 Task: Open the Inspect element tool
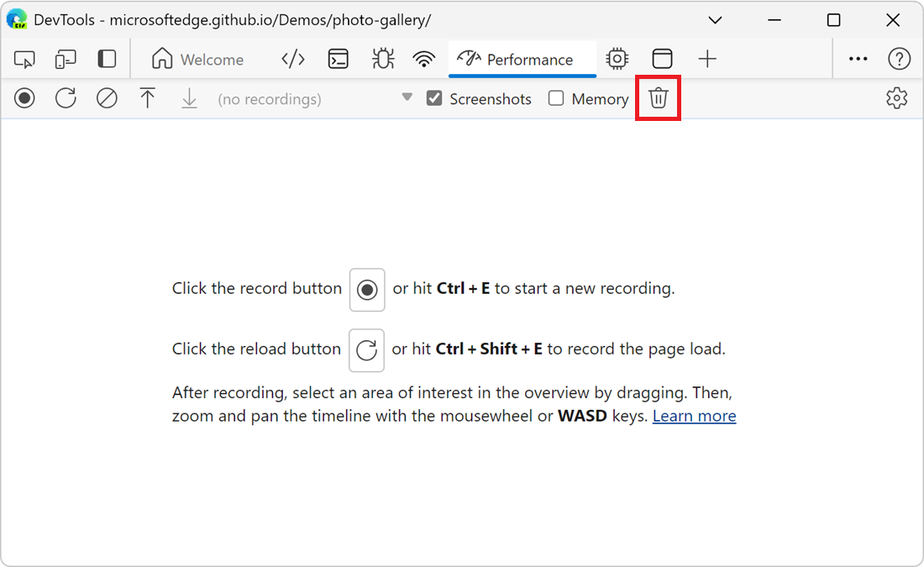25,60
